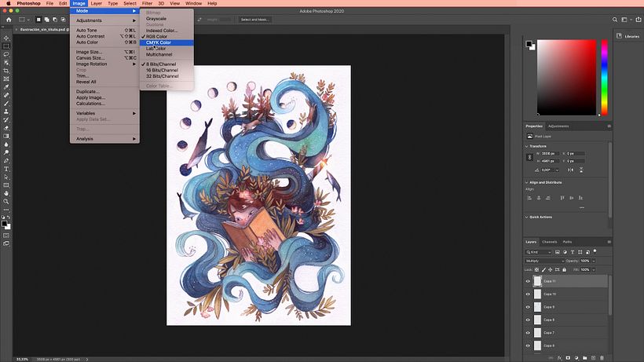Open the Adjustments submenu
The width and height of the screenshot is (644, 362).
104,20
